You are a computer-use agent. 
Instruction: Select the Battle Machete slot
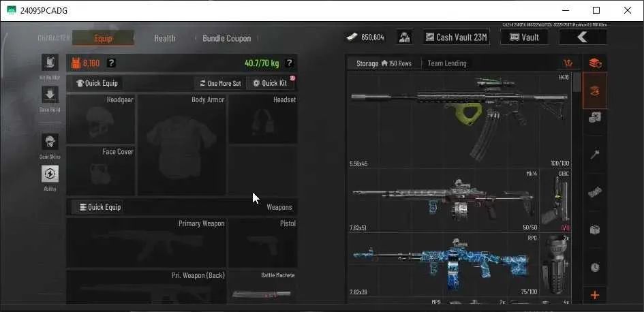coord(263,287)
